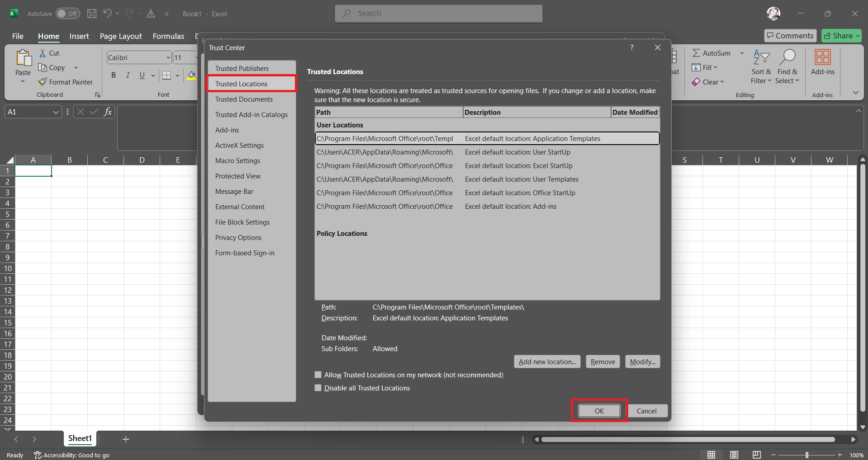The width and height of the screenshot is (868, 460).
Task: Click the Borders icon
Action: (166, 75)
